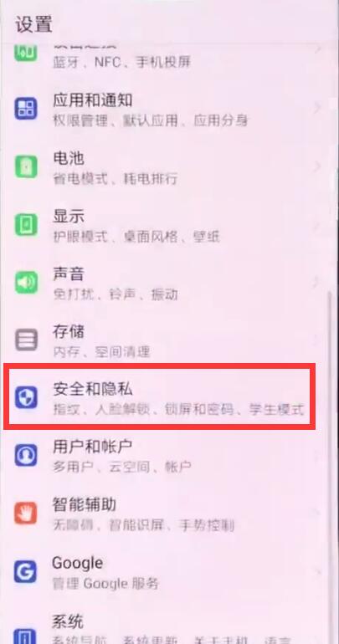Tap the 声音 speaker icon
The width and height of the screenshot is (339, 644).
tap(26, 282)
